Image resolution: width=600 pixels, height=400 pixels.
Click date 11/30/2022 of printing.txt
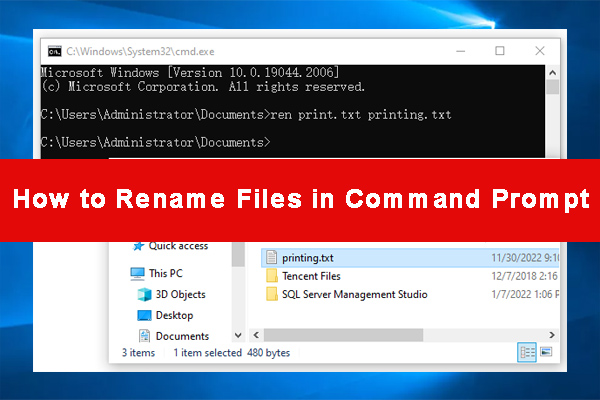pos(525,258)
